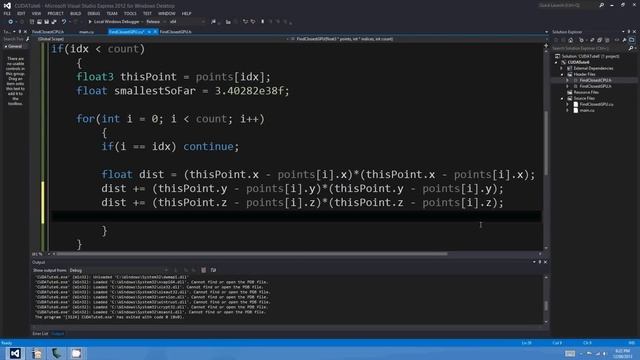Click Solution Explorer Show All Files icon

tap(607, 40)
